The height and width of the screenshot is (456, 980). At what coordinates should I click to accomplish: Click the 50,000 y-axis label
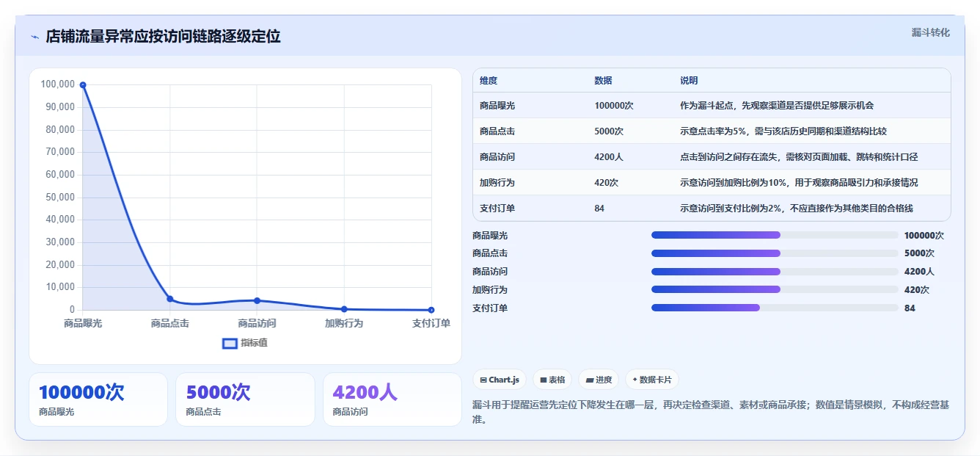60,197
